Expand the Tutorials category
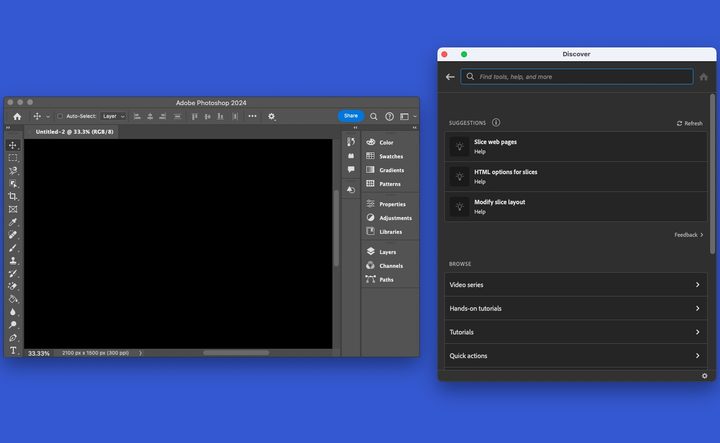The height and width of the screenshot is (443, 720). tap(575, 332)
